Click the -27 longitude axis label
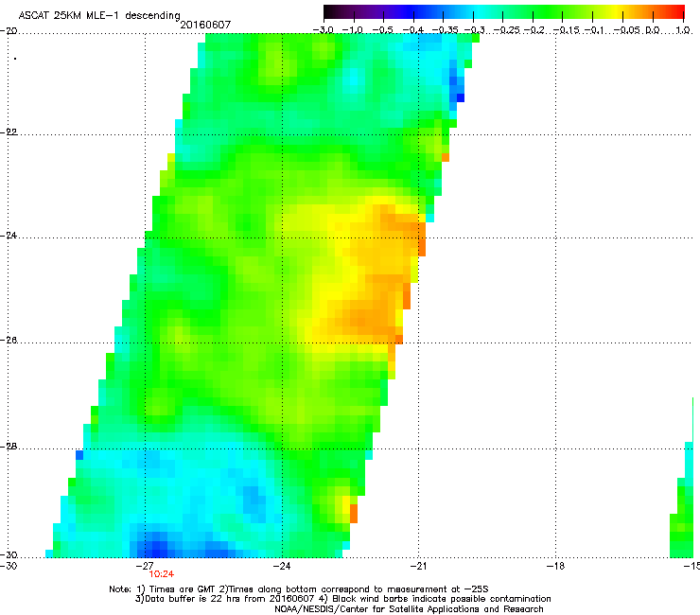The width and height of the screenshot is (700, 615). pos(145,566)
